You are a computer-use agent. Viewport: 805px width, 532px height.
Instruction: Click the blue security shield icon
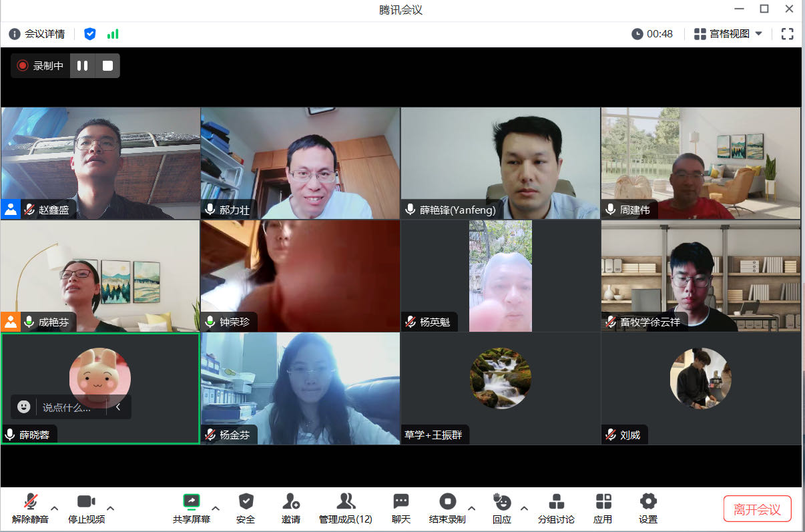tap(89, 33)
